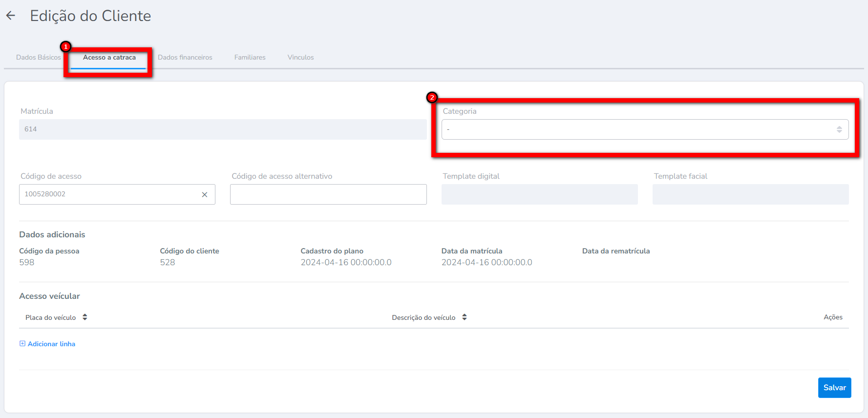Select the Template facial field
Image resolution: width=868 pixels, height=418 pixels.
[x=750, y=194]
